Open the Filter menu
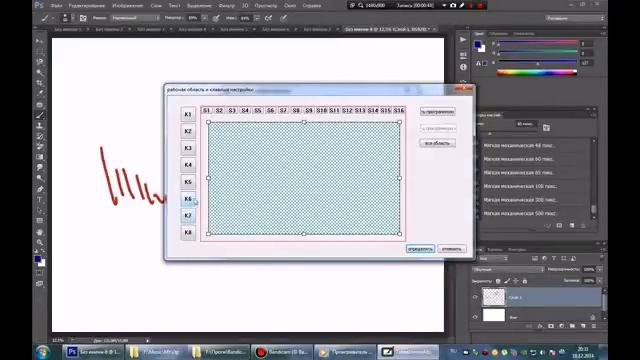This screenshot has width=640, height=360. 227,6
